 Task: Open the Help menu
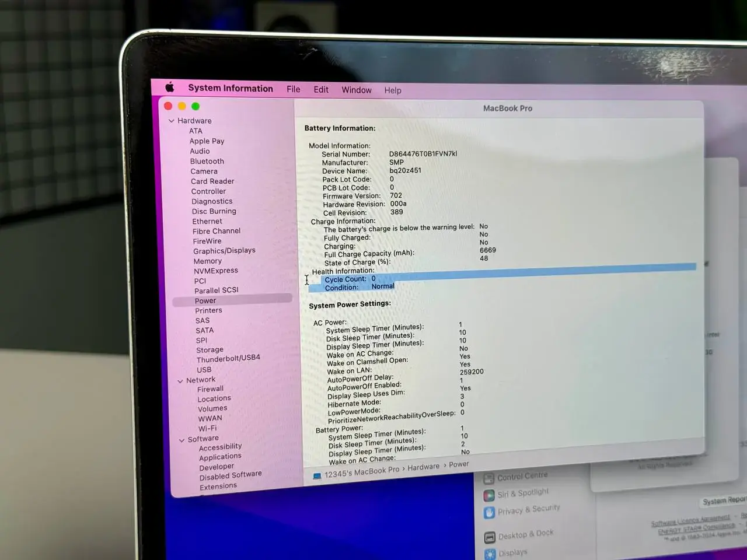pyautogui.click(x=393, y=90)
